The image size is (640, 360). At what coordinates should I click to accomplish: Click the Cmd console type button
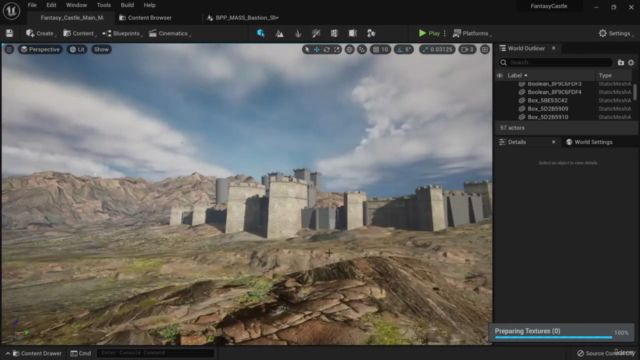(x=81, y=353)
